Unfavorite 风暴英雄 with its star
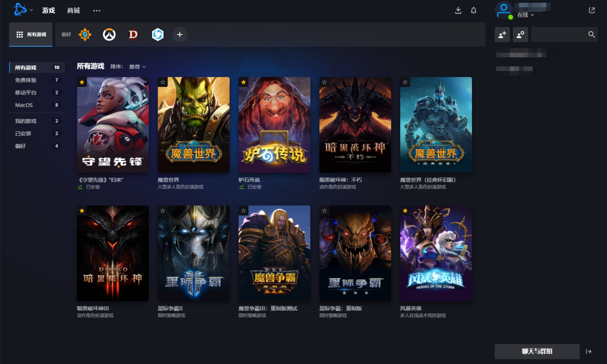Screen dimensions: 607x364 point(405,211)
